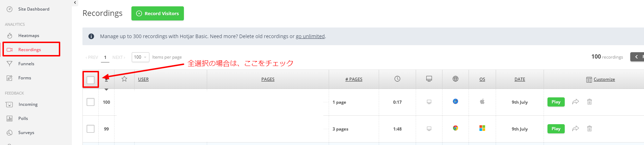
Task: Go to Funnels in the sidebar
Action: (x=26, y=64)
